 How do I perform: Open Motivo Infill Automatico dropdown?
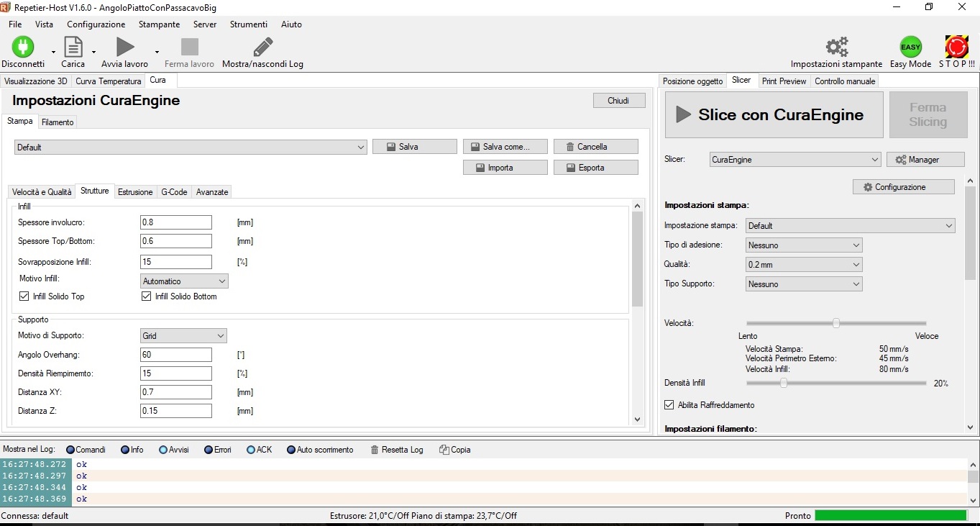click(x=184, y=281)
